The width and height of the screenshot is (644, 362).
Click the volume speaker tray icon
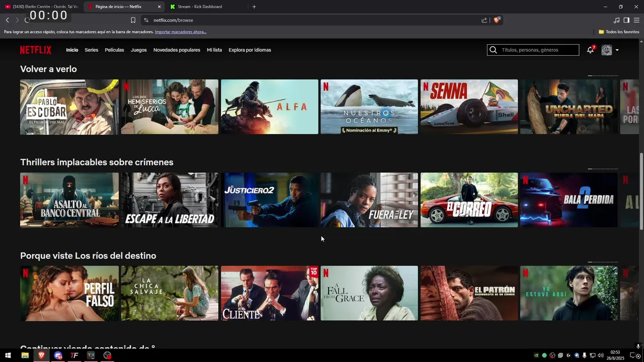pos(600,355)
